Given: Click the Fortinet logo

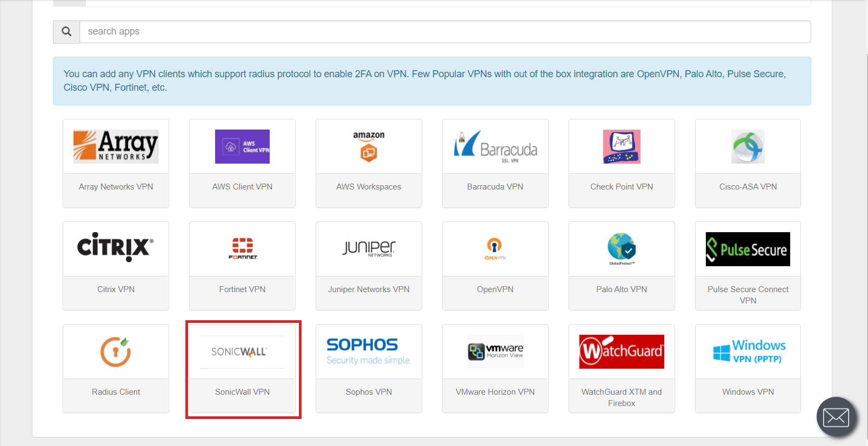Looking at the screenshot, I should coord(243,249).
